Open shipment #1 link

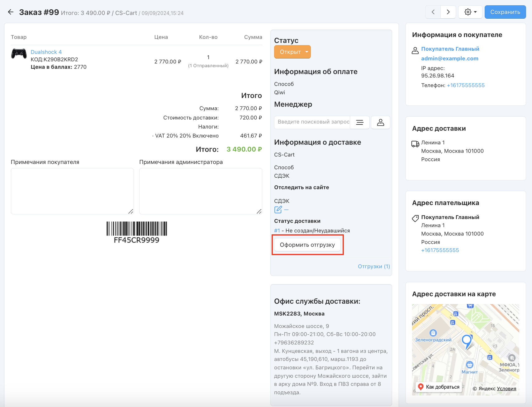[x=277, y=231]
